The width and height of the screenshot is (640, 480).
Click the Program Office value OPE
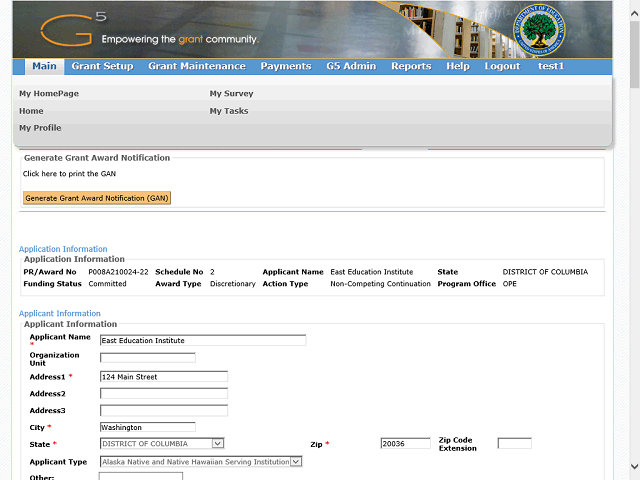[509, 284]
